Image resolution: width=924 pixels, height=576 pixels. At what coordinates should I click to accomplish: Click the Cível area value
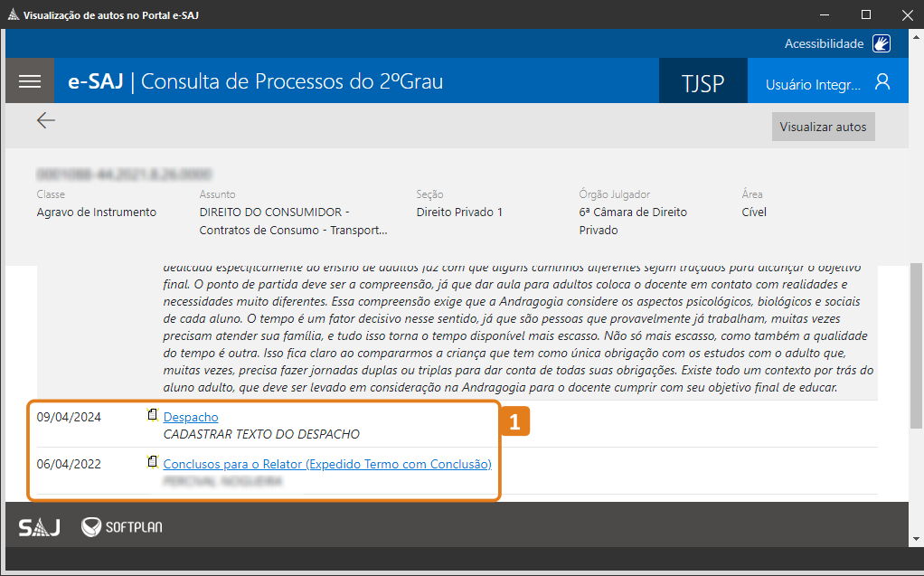tap(754, 212)
